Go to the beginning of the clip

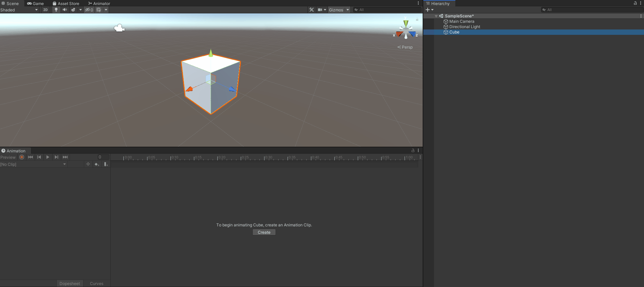click(30, 157)
